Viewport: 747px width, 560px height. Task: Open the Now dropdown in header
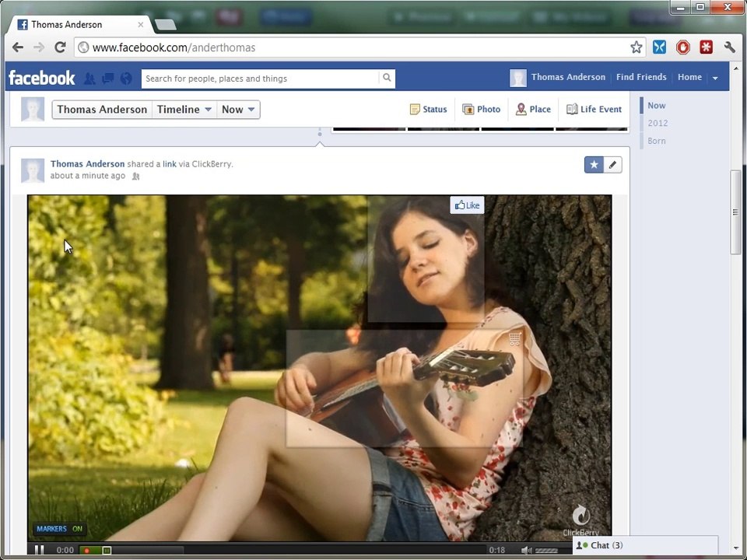(x=238, y=110)
